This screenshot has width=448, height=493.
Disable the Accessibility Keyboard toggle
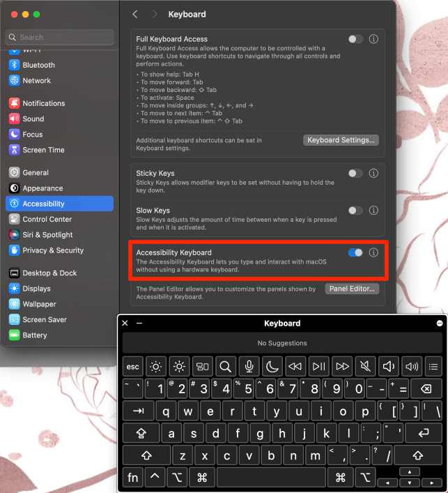tap(355, 252)
